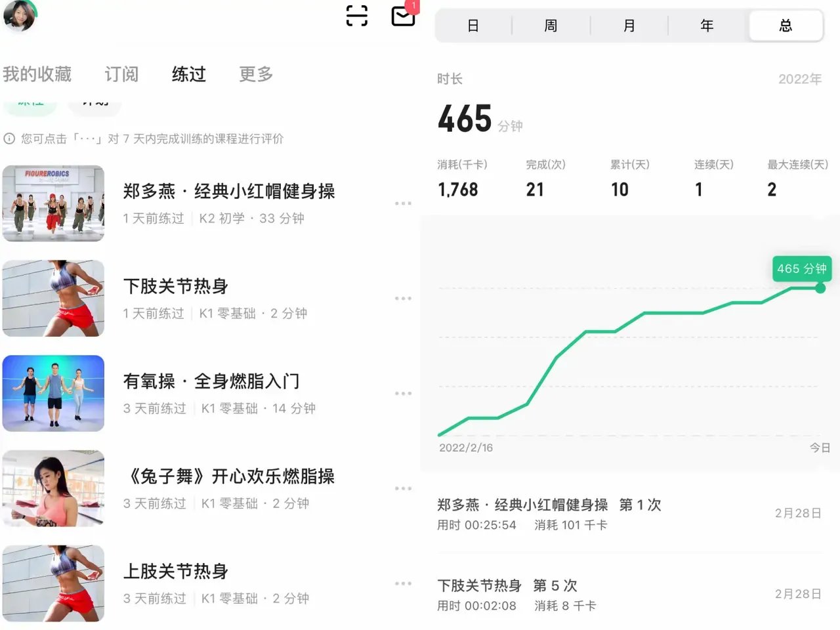The width and height of the screenshot is (840, 630).
Task: Tap 消耗 101 千卡 text
Action: (571, 526)
